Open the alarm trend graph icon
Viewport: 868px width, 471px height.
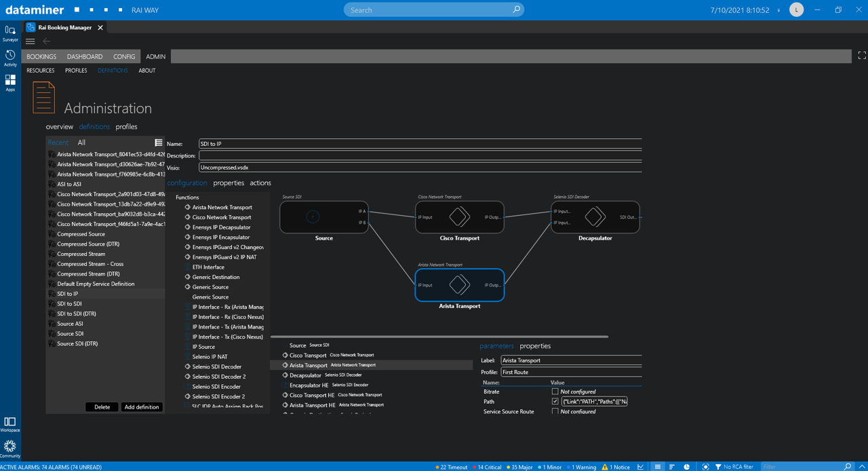641,467
